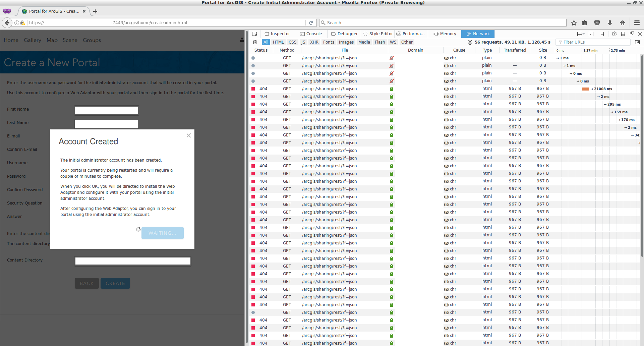Filter requests by Fonts
Screen dimensions: 644x346
(x=329, y=42)
